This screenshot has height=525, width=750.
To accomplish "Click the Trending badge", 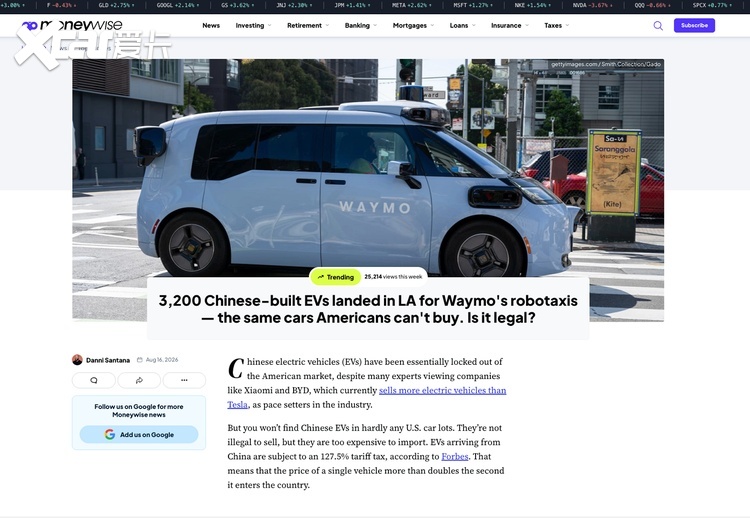I will point(335,277).
